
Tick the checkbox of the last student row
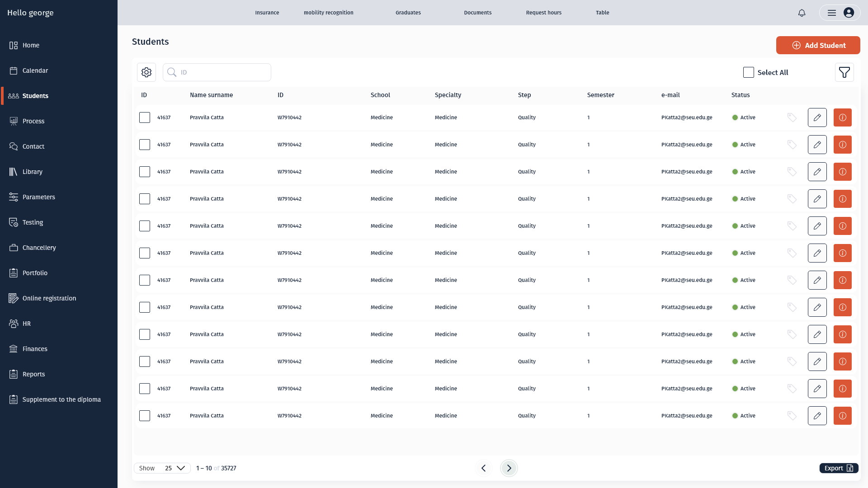click(145, 416)
